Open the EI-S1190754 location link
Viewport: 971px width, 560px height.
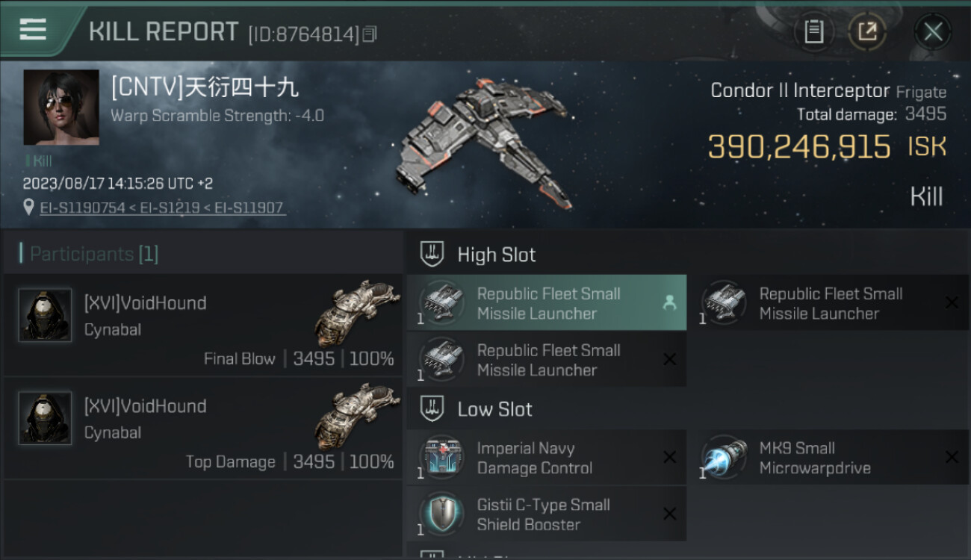click(82, 208)
